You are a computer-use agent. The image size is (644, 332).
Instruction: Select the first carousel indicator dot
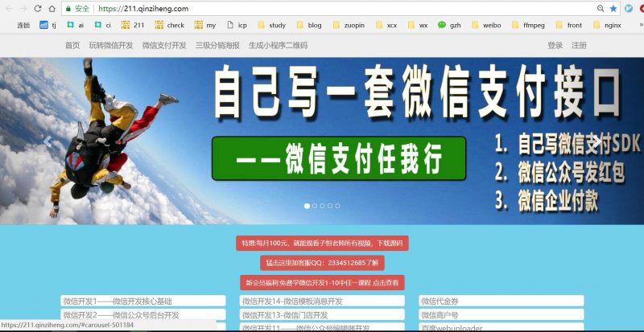click(x=307, y=206)
